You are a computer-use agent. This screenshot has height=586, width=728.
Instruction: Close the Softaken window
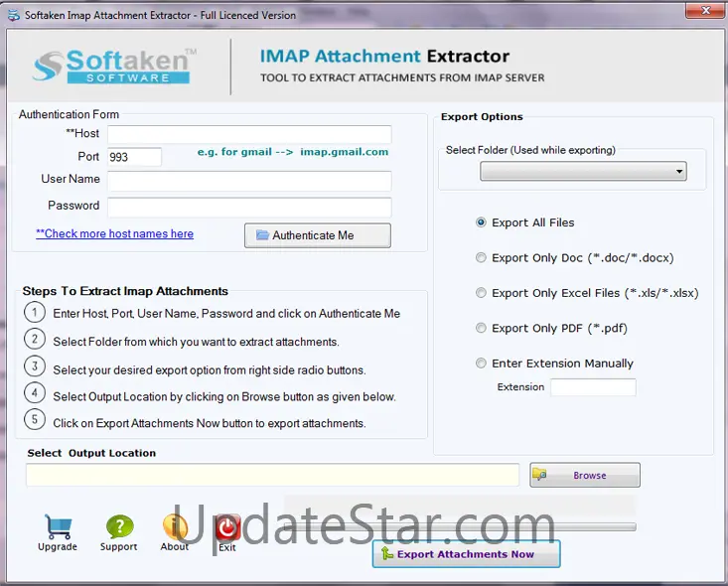[705, 10]
